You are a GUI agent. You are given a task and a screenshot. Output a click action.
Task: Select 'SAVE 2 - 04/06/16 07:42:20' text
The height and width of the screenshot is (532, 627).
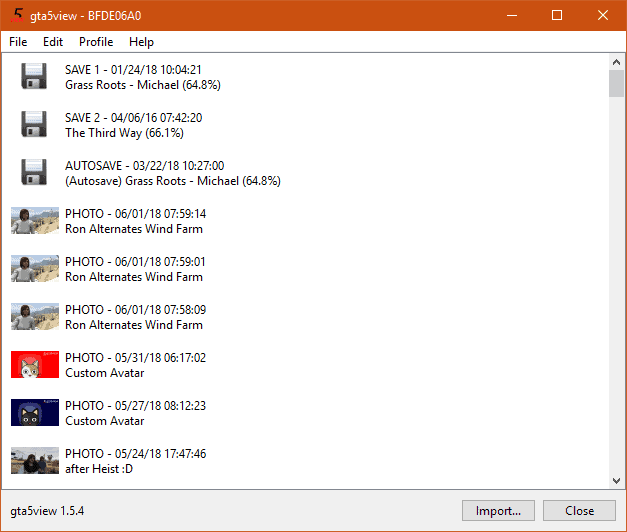134,118
